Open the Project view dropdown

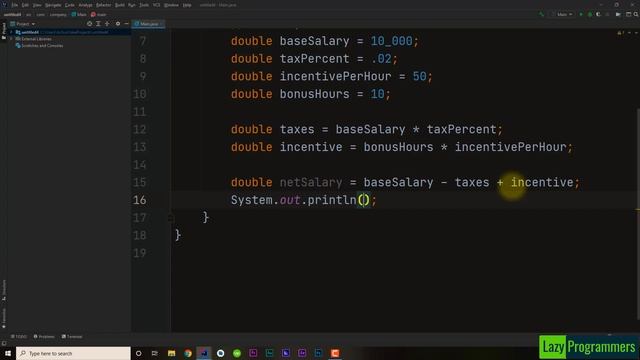click(23, 24)
